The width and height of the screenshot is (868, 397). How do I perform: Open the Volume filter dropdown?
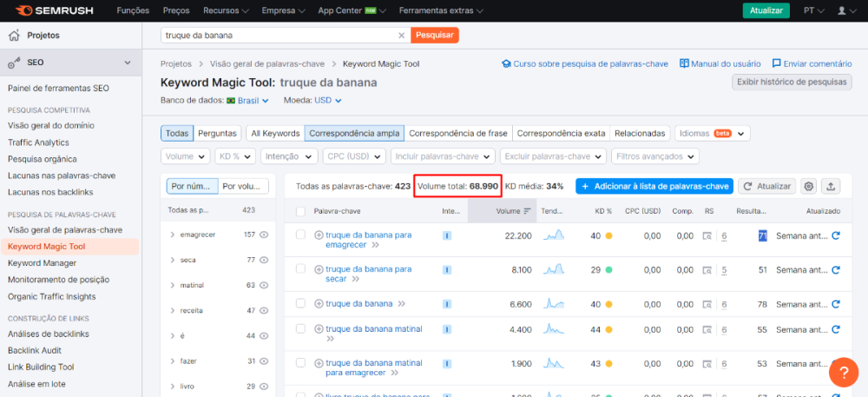186,156
